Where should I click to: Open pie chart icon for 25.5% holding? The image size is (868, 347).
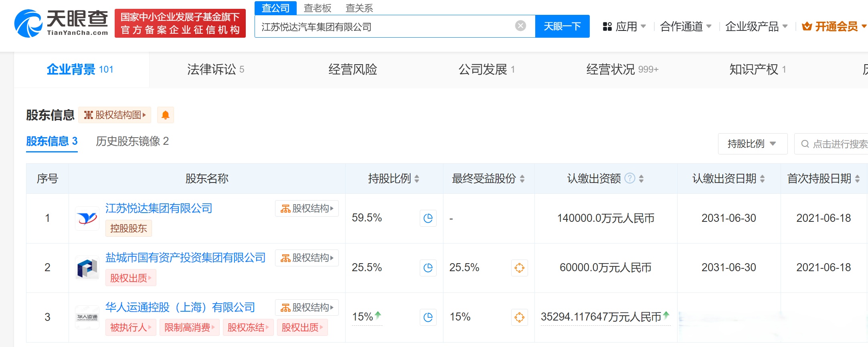(428, 268)
